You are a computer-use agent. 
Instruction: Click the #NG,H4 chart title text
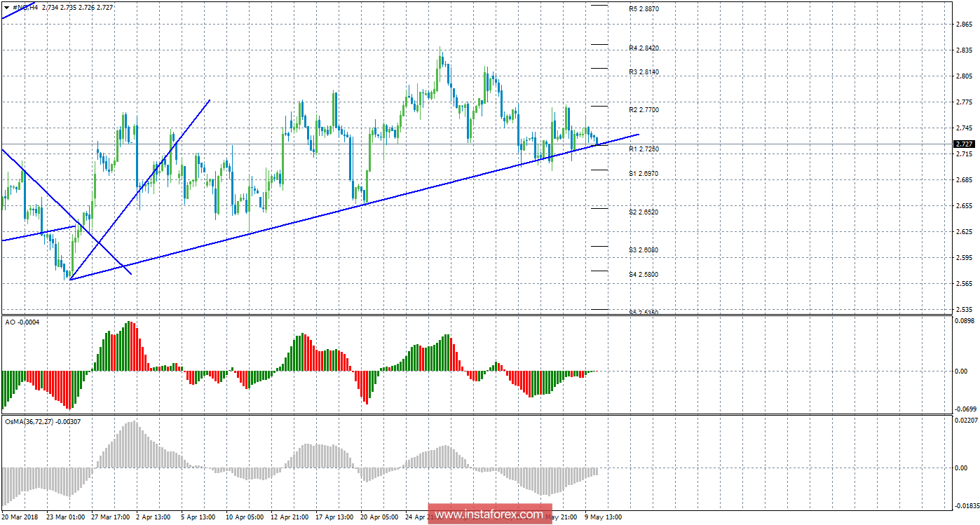[x=27, y=7]
